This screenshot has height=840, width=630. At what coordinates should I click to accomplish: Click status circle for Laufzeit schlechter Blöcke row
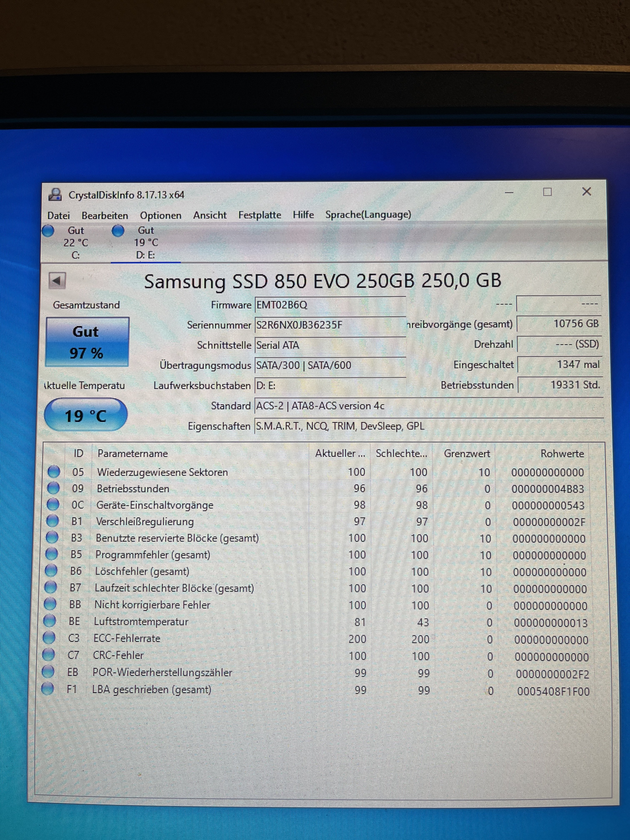[51, 587]
